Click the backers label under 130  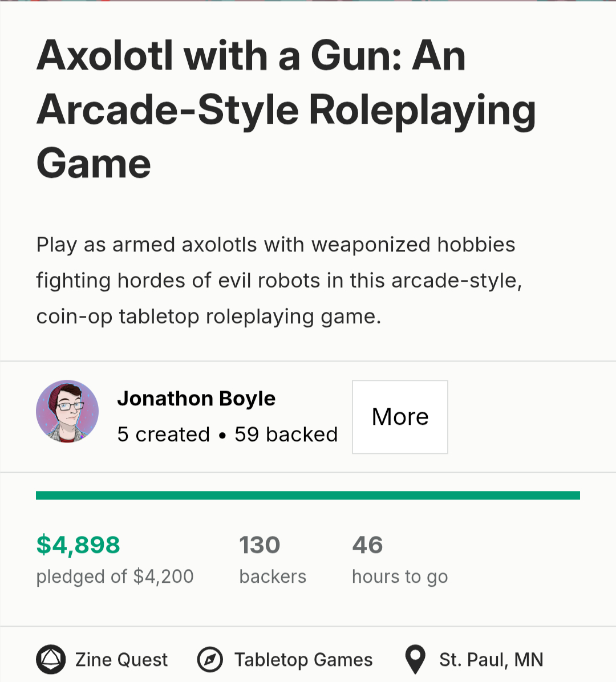273,577
